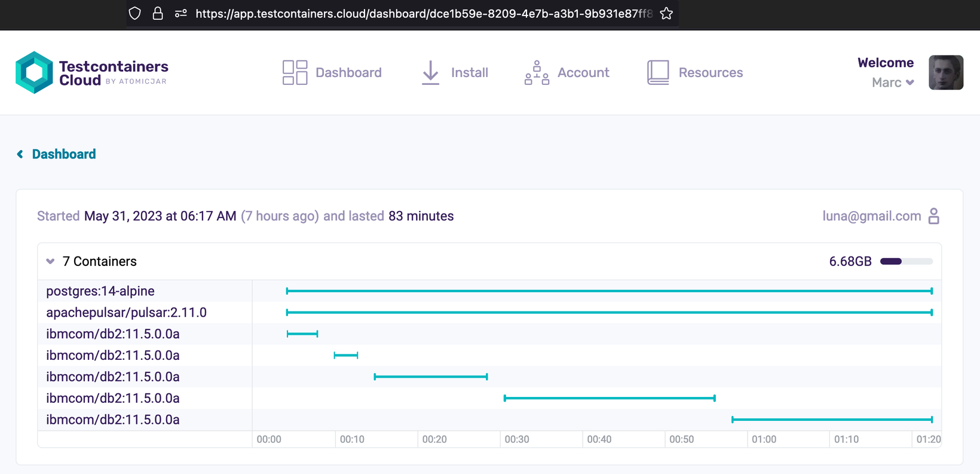This screenshot has height=474, width=980.
Task: Click the second ibmcom/db2 timeline bar
Action: [x=346, y=355]
